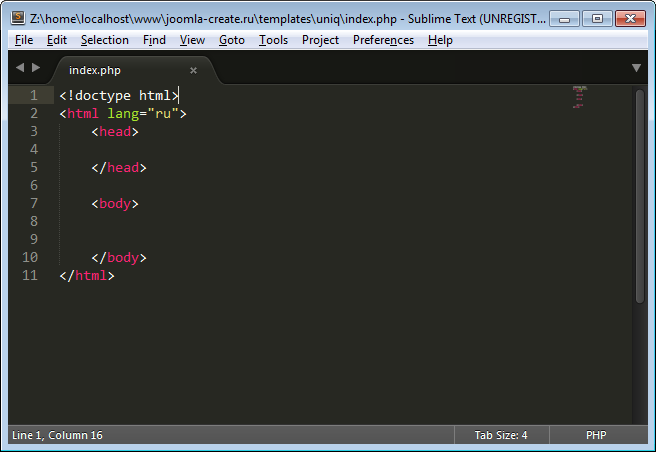Open the Help menu
656x452 pixels.
(x=440, y=40)
